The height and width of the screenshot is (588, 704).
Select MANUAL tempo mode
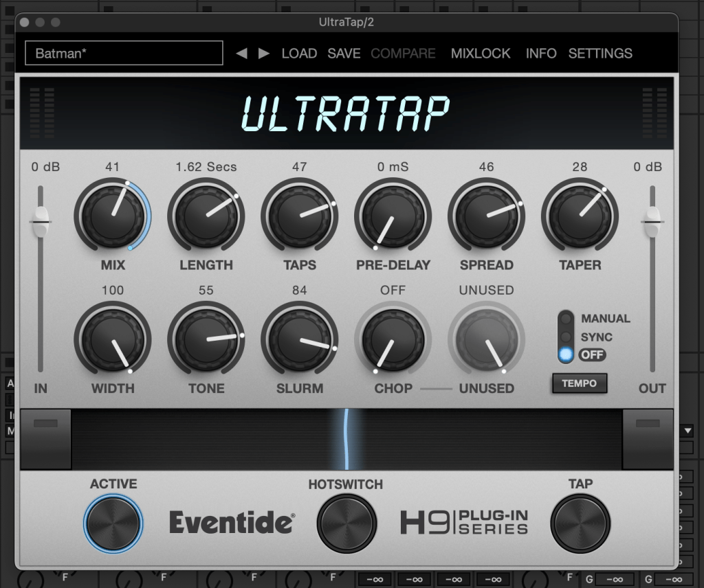pyautogui.click(x=566, y=319)
